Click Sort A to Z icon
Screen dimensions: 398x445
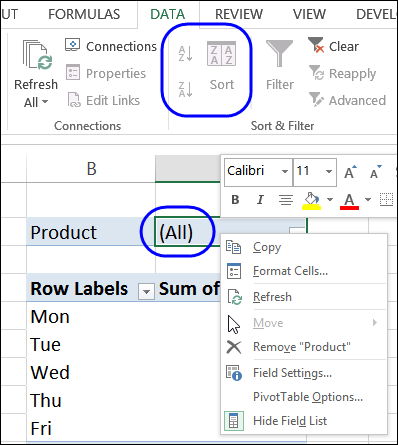(x=185, y=53)
